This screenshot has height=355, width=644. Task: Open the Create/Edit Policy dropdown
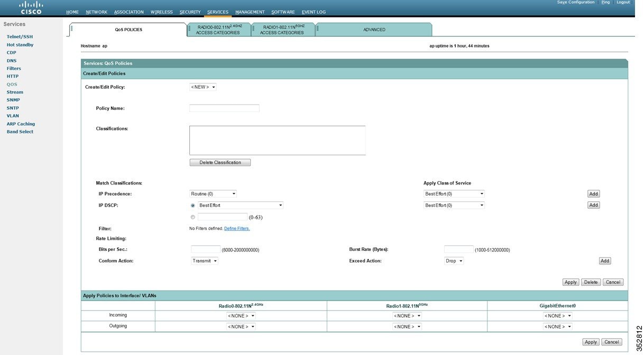pos(203,87)
